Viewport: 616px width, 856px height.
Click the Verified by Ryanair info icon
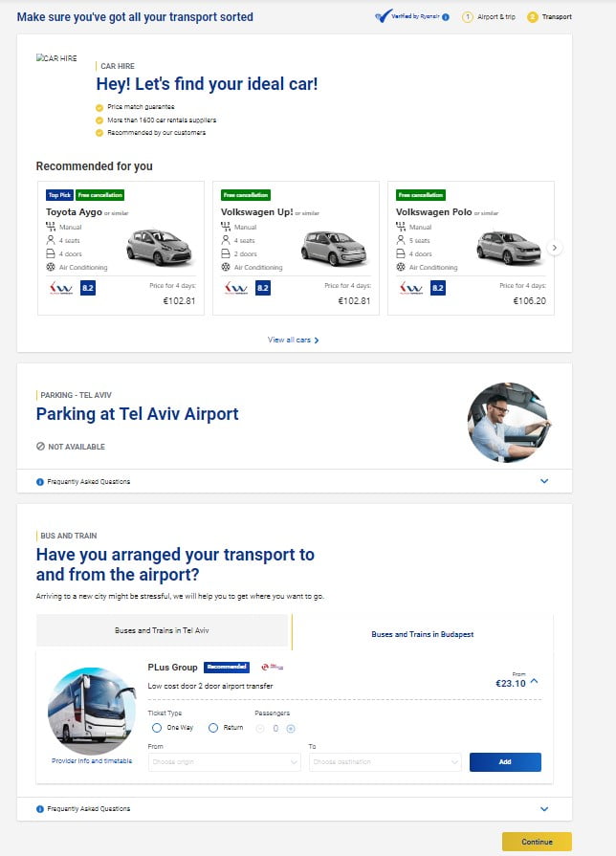(447, 17)
